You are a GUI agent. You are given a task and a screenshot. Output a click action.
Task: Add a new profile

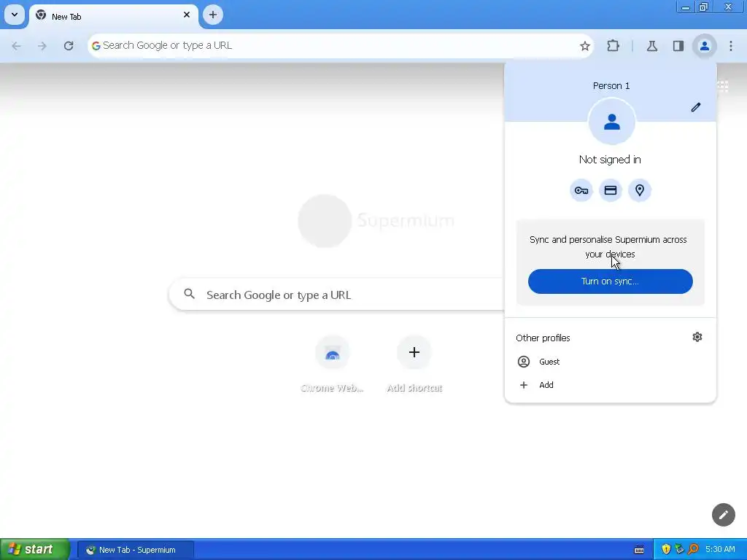coord(611,385)
